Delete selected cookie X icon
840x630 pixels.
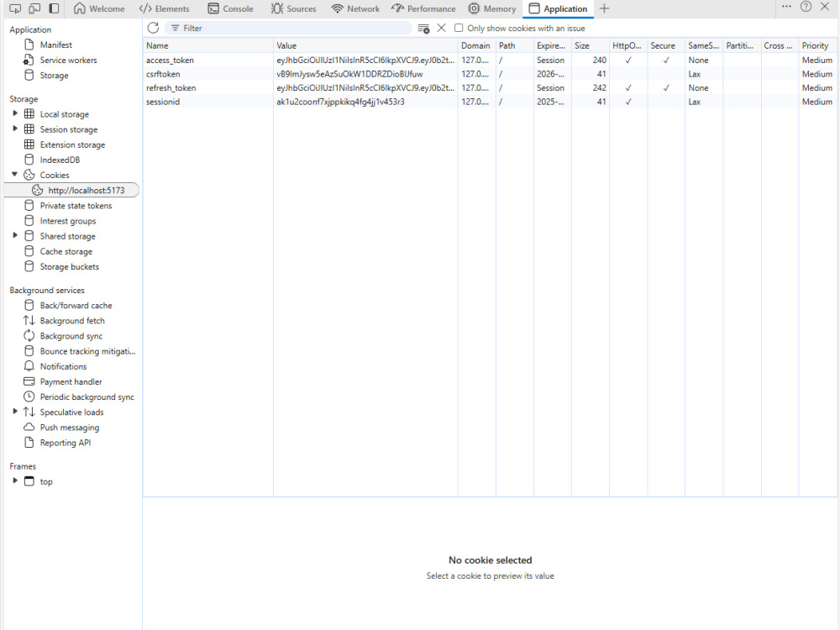442,28
